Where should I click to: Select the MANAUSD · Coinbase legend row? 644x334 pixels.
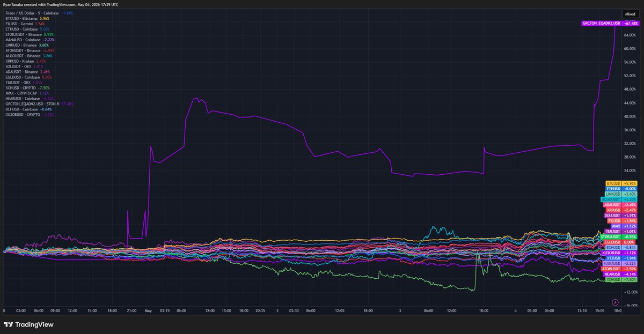click(30, 40)
